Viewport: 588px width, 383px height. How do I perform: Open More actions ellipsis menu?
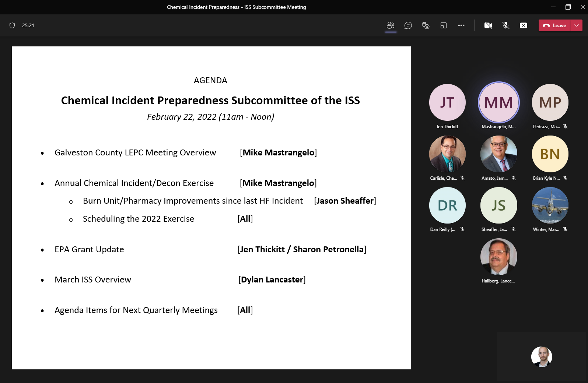pyautogui.click(x=461, y=25)
